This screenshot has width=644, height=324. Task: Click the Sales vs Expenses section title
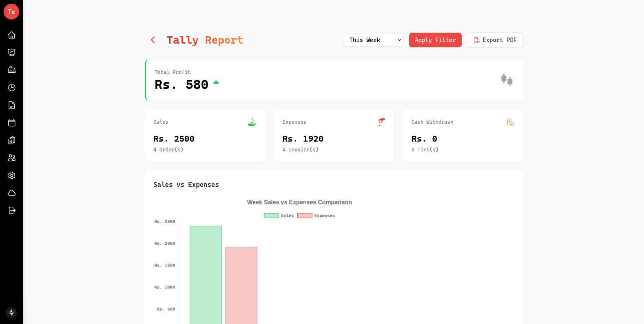point(186,185)
